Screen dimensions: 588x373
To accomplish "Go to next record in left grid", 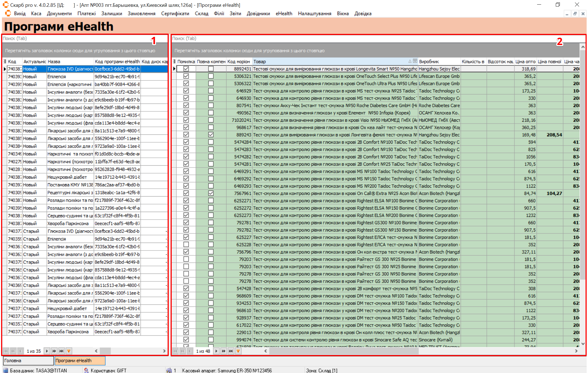I will click(x=47, y=351).
